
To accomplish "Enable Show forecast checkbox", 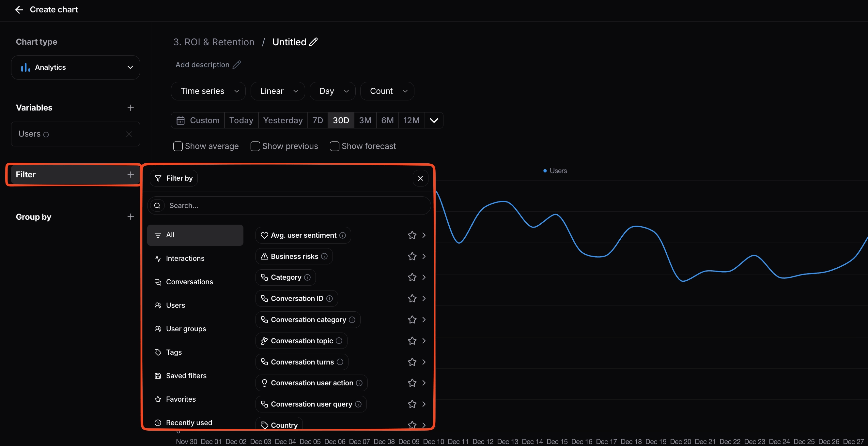I will [x=334, y=146].
